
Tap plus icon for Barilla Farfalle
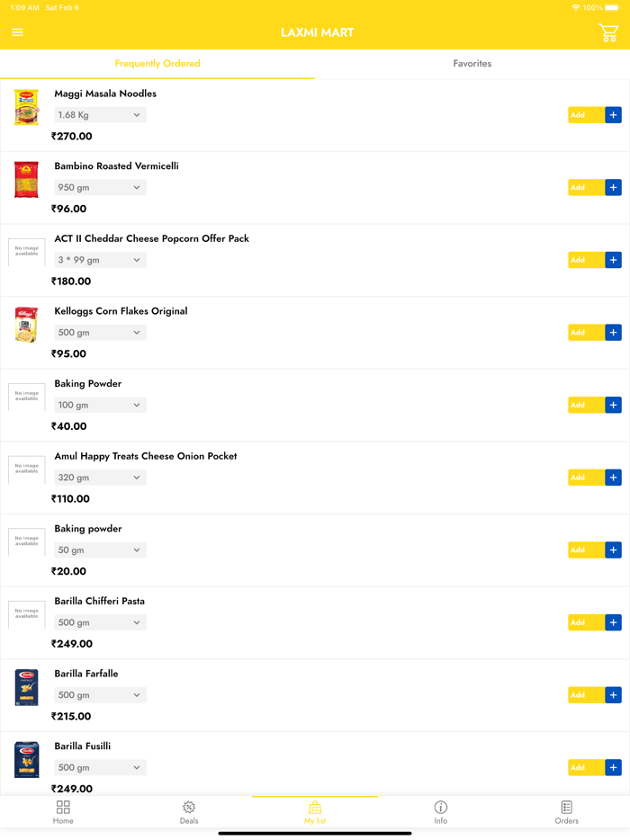coord(613,695)
